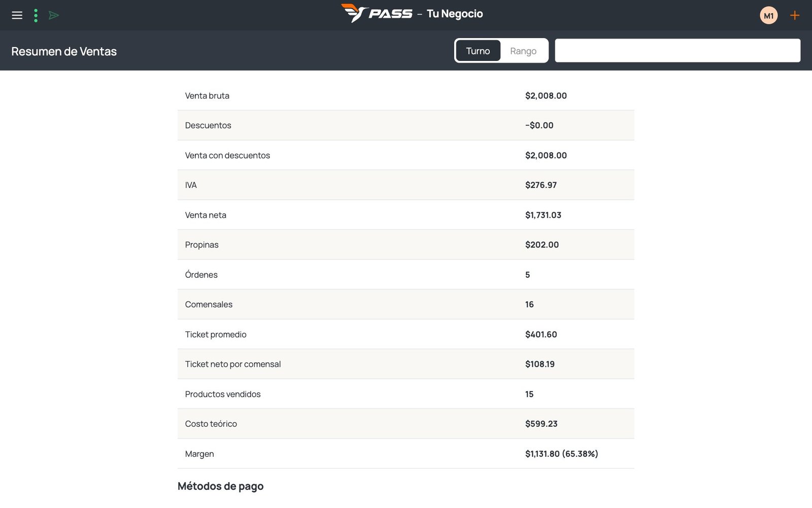Click the Órdenes row label
The width and height of the screenshot is (812, 508).
pos(201,274)
